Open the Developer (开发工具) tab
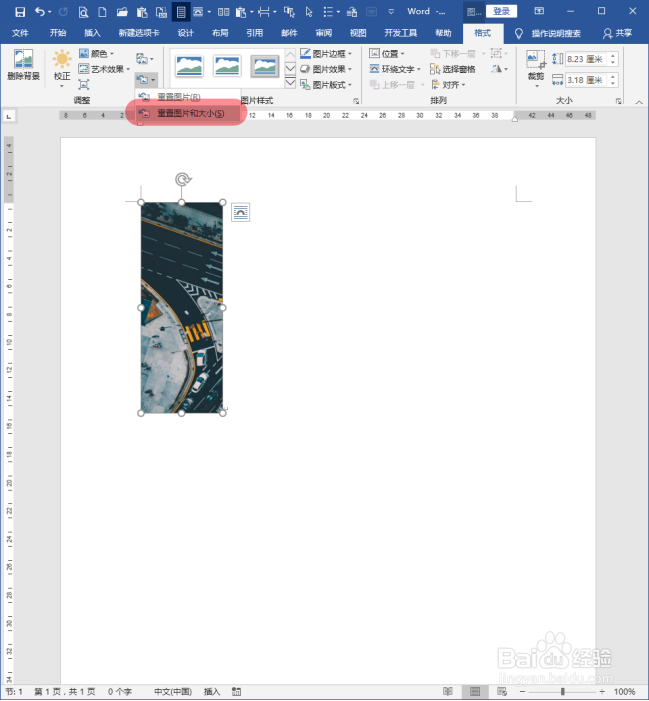The height and width of the screenshot is (701, 649). (x=400, y=33)
